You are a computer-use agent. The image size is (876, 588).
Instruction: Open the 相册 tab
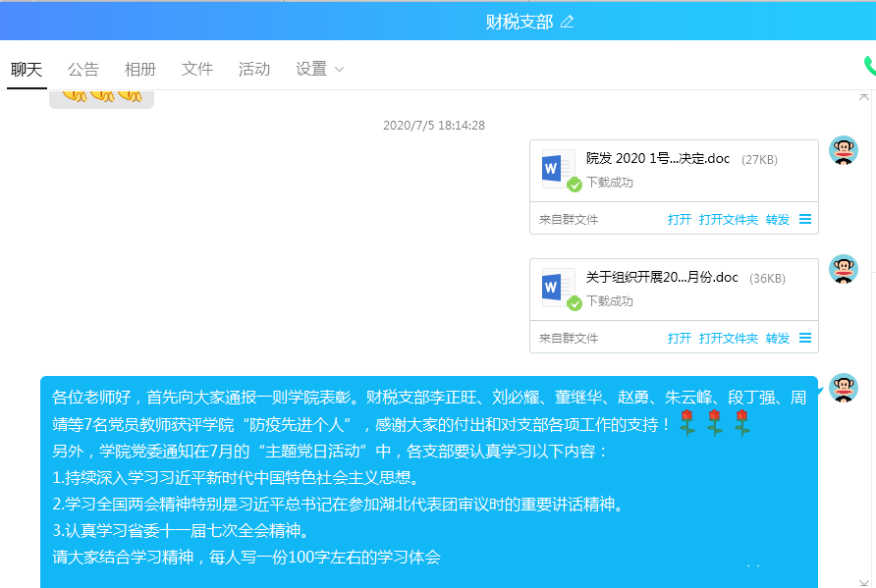pyautogui.click(x=140, y=69)
